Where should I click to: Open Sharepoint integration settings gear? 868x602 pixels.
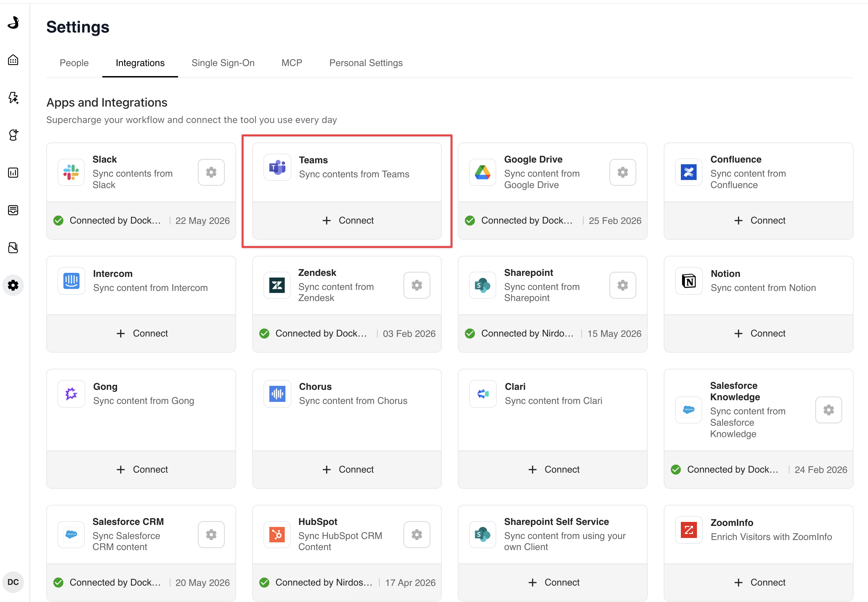pyautogui.click(x=623, y=285)
